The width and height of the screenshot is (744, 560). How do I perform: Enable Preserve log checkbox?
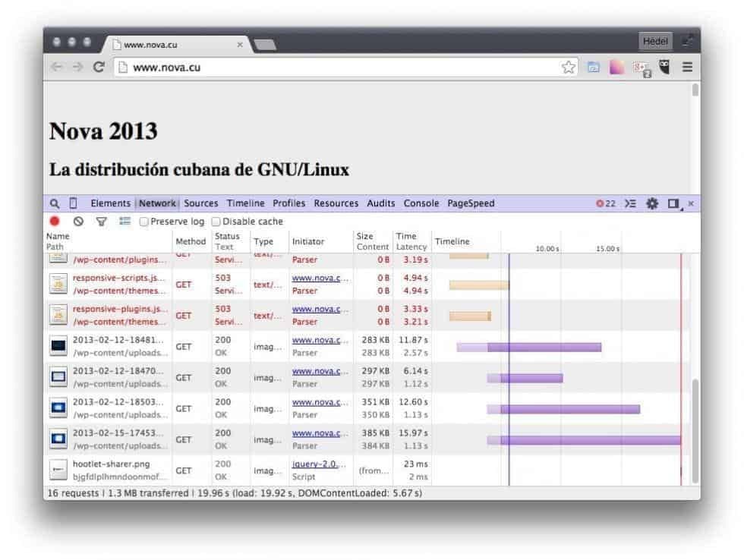pyautogui.click(x=143, y=222)
